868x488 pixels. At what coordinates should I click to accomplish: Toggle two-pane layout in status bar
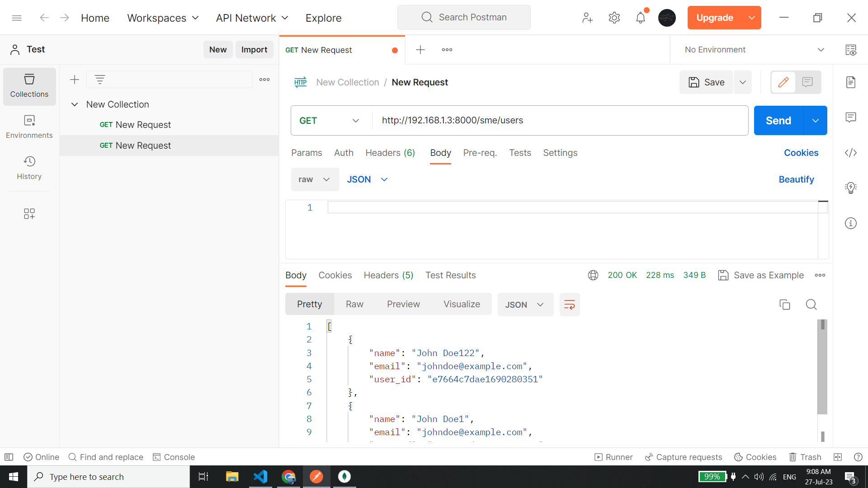pos(837,457)
